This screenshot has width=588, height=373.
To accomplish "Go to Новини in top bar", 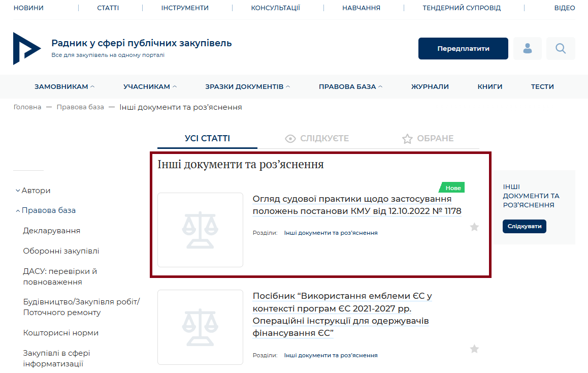I will [28, 8].
